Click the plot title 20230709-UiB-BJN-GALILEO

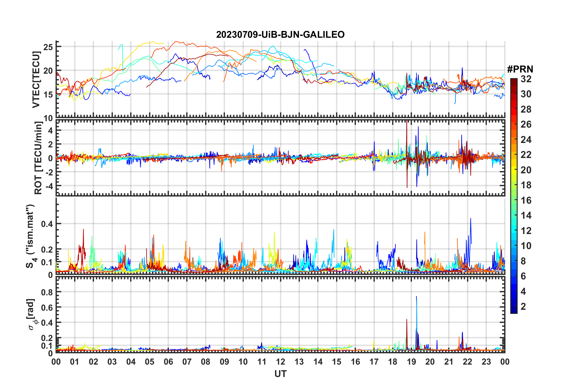point(280,34)
